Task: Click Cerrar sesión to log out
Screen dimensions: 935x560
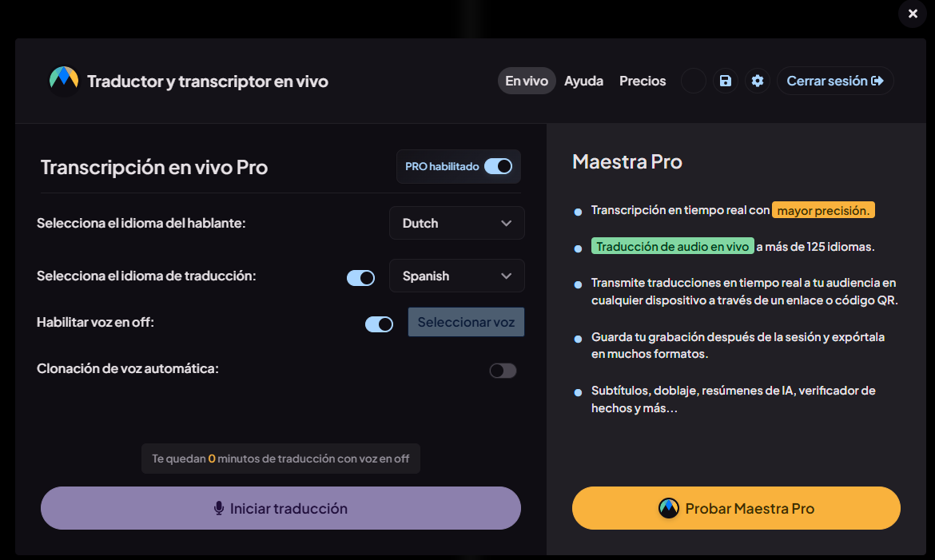Action: tap(835, 81)
